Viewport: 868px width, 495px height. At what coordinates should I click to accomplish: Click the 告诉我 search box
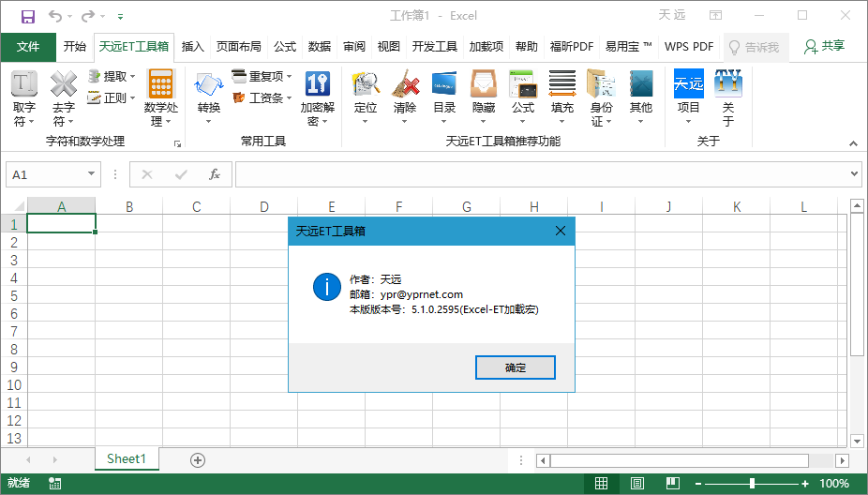(755, 47)
